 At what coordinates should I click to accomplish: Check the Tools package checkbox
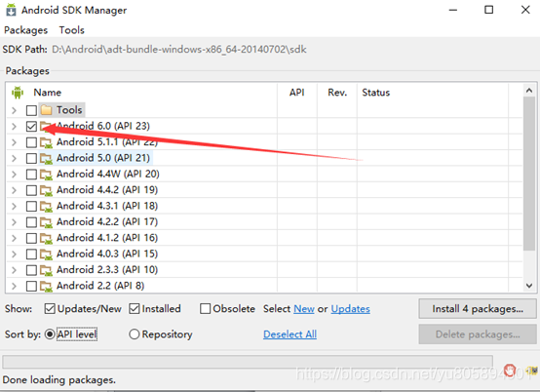pos(31,110)
